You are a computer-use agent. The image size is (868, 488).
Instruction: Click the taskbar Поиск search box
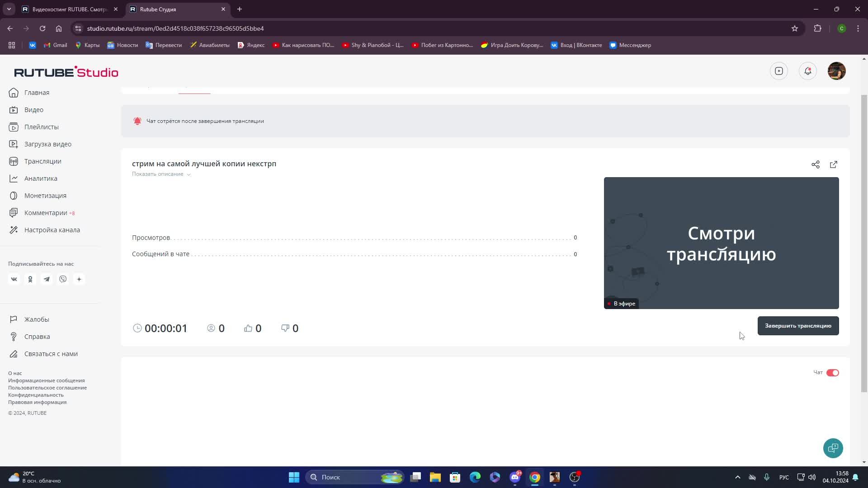[x=355, y=477]
